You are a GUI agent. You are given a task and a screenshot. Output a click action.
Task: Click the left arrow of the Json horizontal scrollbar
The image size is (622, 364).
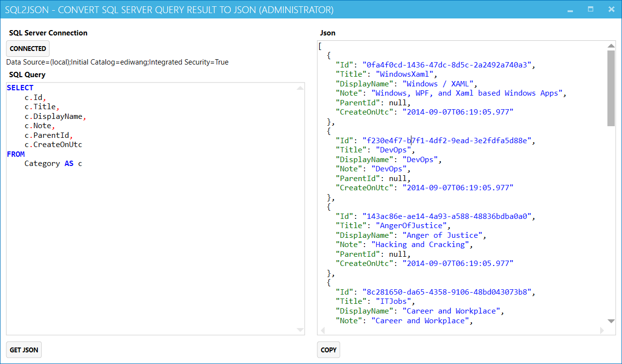click(x=322, y=331)
